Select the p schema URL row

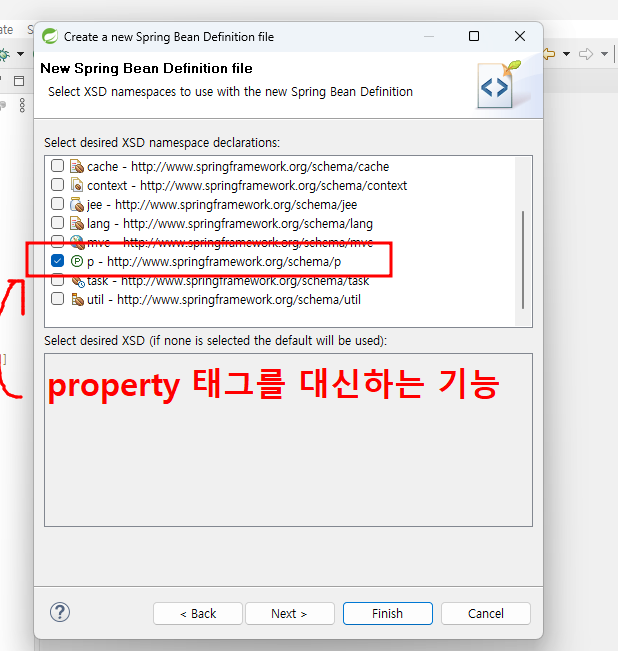pos(214,262)
